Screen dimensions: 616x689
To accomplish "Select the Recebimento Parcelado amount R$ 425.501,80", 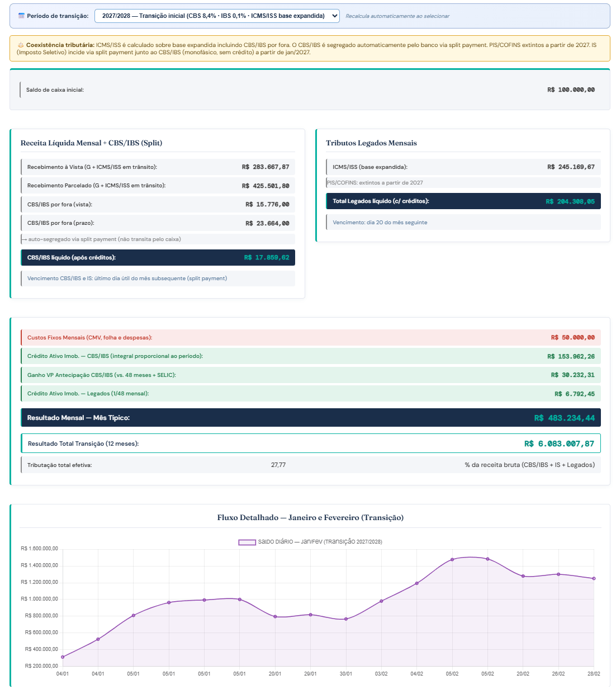I will (x=266, y=186).
